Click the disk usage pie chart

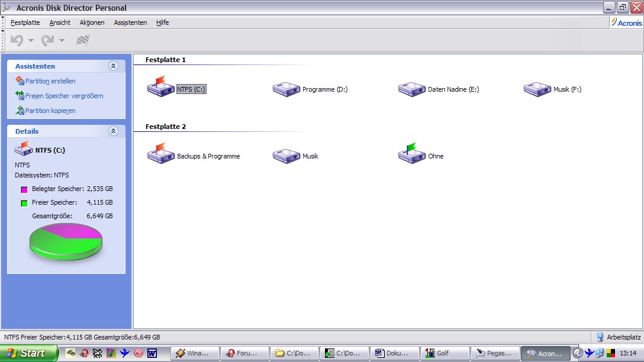66,242
